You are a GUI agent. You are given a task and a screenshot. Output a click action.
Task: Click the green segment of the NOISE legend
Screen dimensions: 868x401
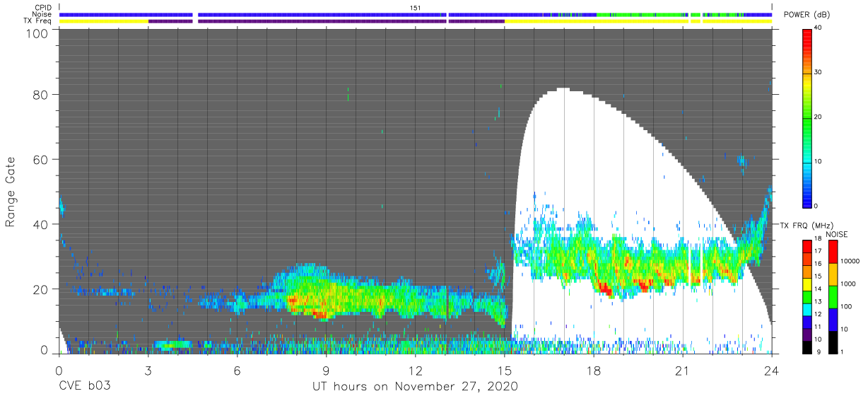click(x=832, y=296)
